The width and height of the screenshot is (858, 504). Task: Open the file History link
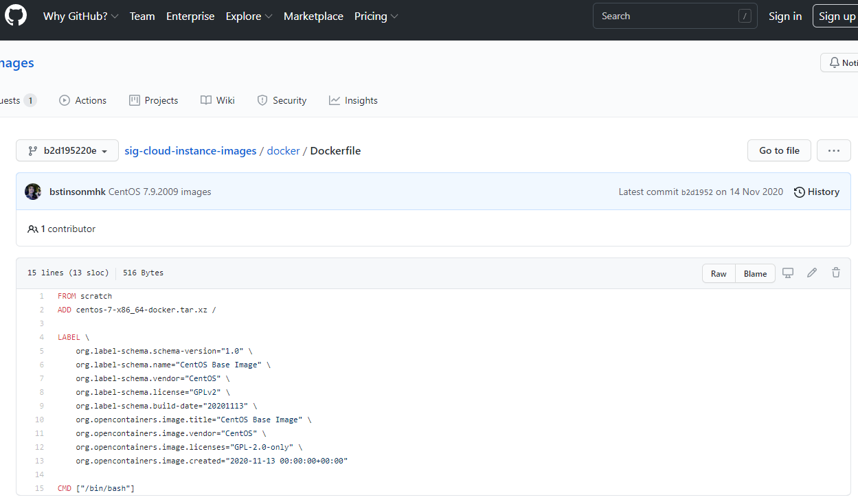pyautogui.click(x=817, y=192)
